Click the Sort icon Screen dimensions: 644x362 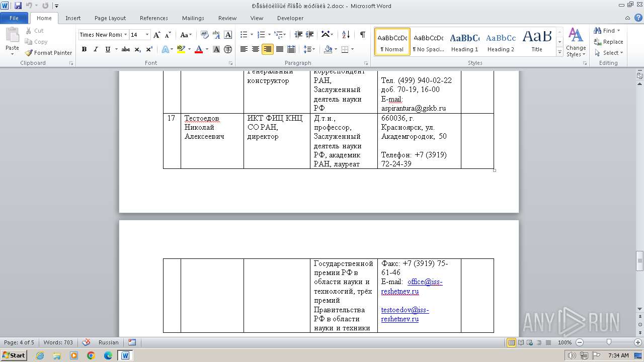coord(346,35)
